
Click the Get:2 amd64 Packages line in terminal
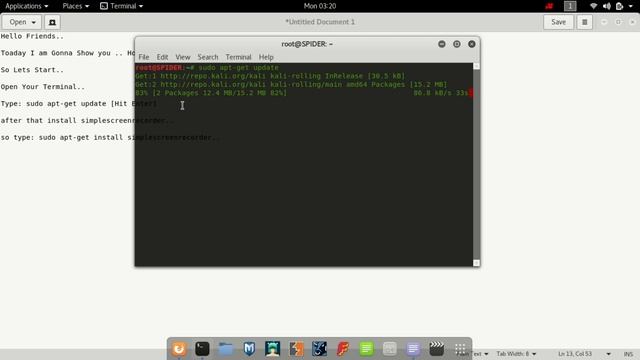coord(291,84)
